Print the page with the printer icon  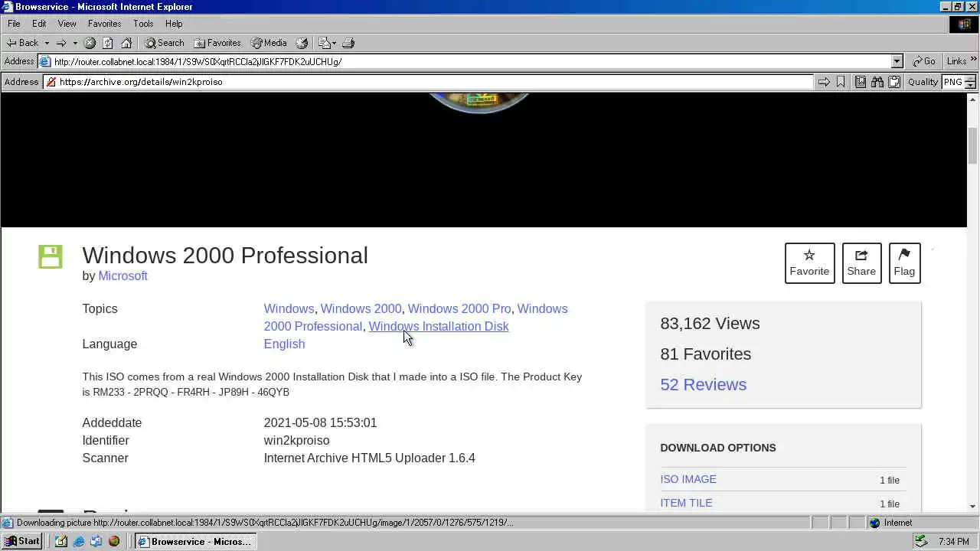[348, 43]
